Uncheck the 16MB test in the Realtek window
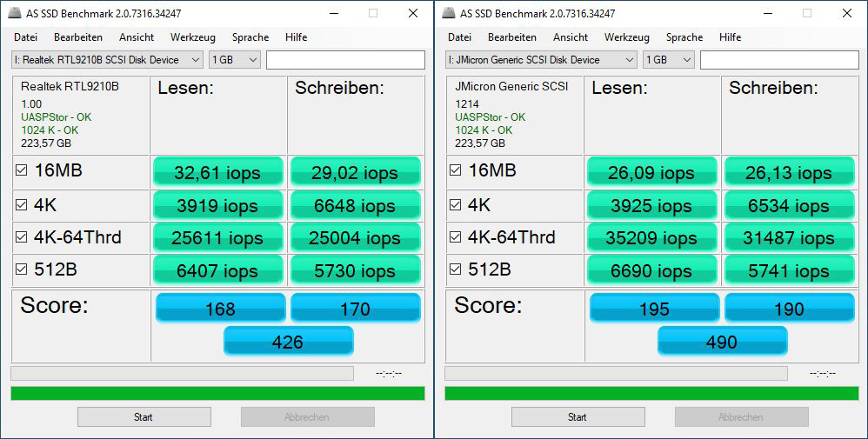This screenshot has height=439, width=868. tap(21, 170)
